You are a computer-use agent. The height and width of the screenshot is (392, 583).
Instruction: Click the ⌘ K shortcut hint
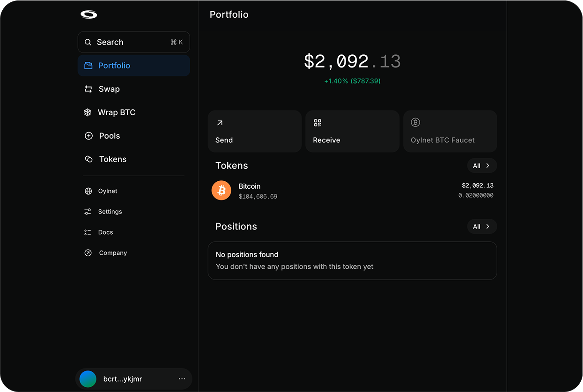[177, 42]
